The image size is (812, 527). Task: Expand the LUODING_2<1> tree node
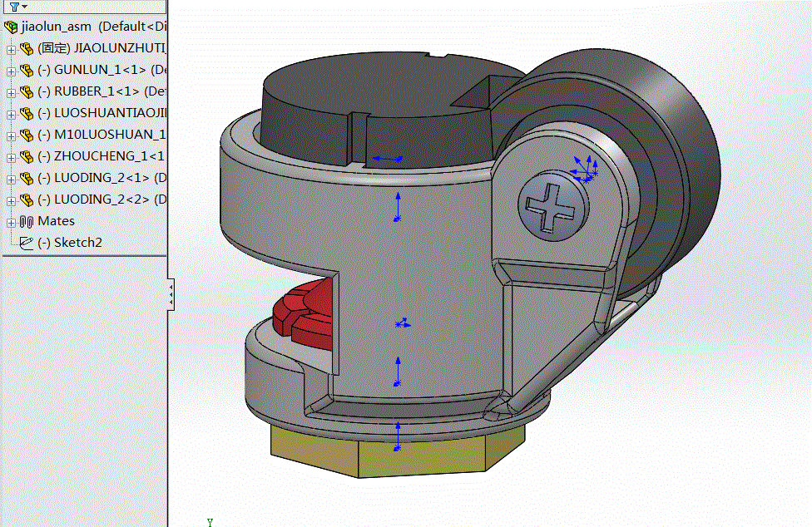tap(11, 179)
